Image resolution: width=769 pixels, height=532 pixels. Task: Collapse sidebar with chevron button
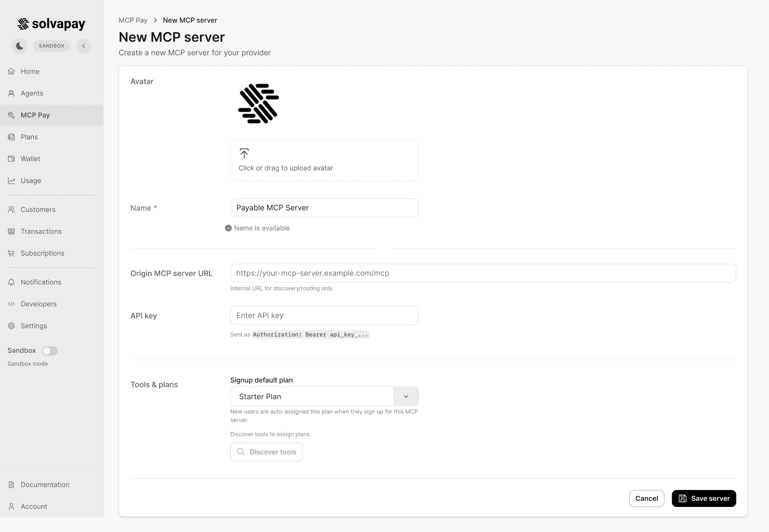(83, 46)
